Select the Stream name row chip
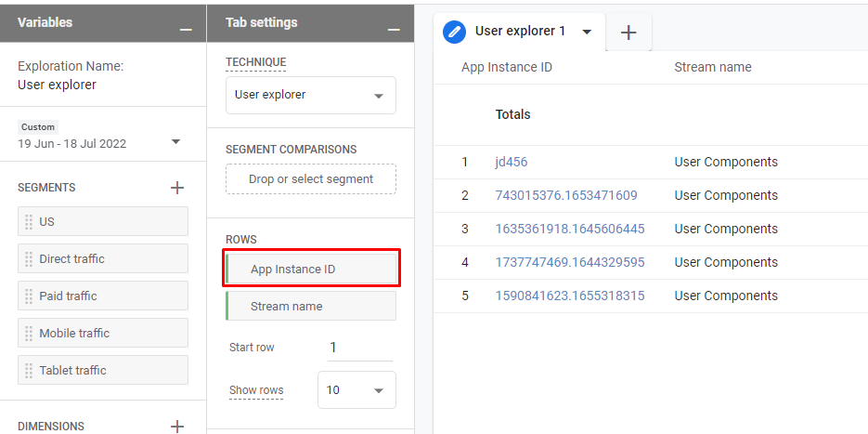Image resolution: width=868 pixels, height=434 pixels. pyautogui.click(x=311, y=306)
